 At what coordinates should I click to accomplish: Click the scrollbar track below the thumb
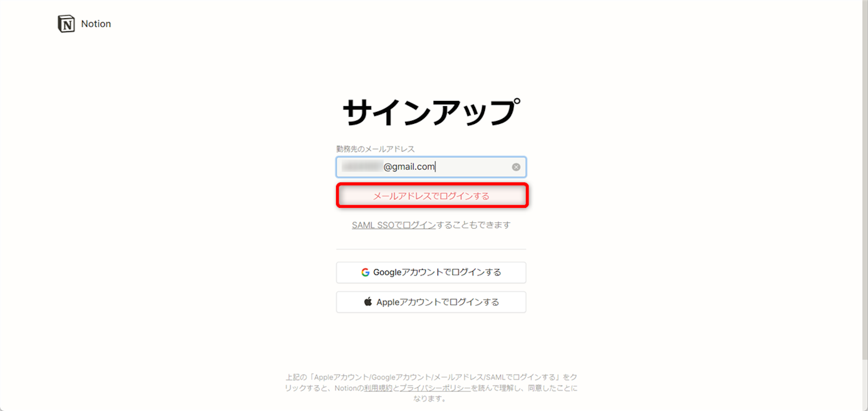click(865, 385)
